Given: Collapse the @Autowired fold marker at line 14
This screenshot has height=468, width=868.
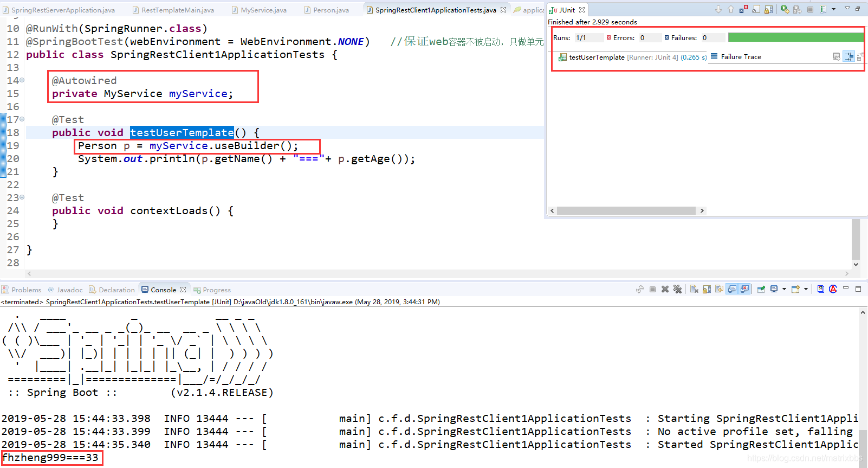Looking at the screenshot, I should [22, 80].
